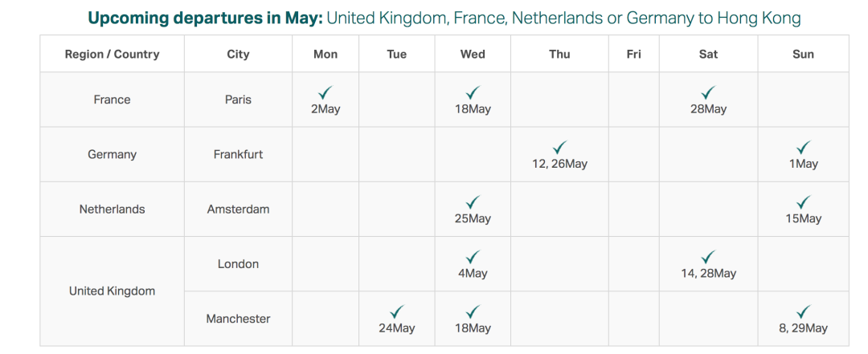868x354 pixels.
Task: Click the Manchester Wednesday 18May checkmark
Action: pos(473,312)
